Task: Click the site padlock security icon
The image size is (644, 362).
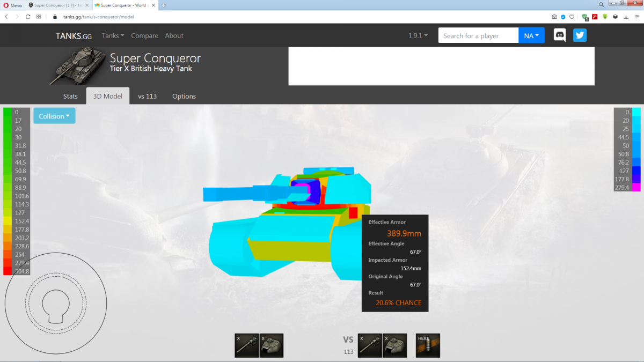Action: (55, 17)
